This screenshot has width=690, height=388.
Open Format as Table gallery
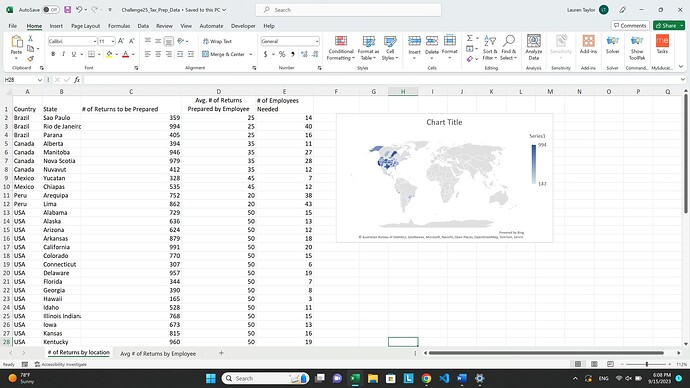point(368,48)
